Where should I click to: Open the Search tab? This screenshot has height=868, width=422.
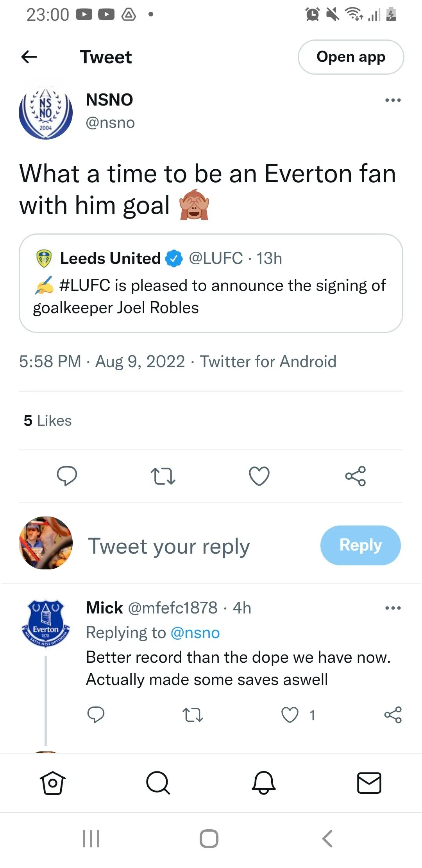158,783
